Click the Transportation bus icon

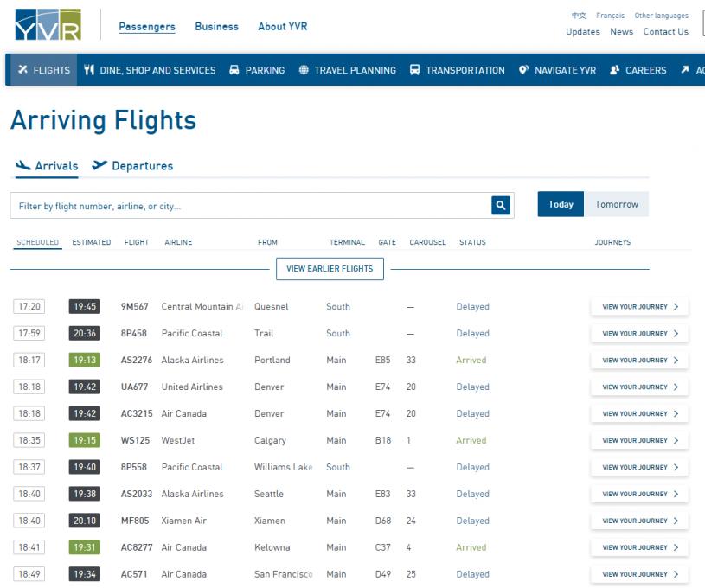point(414,70)
